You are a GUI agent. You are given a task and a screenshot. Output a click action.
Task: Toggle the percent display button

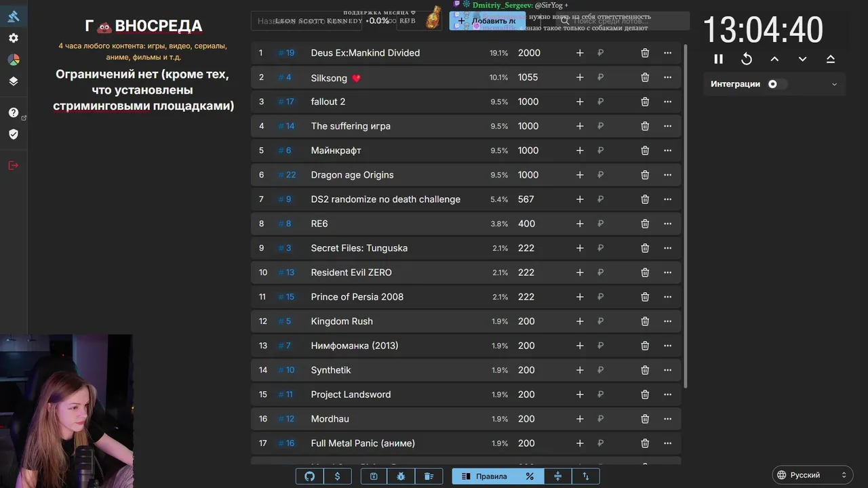click(530, 476)
